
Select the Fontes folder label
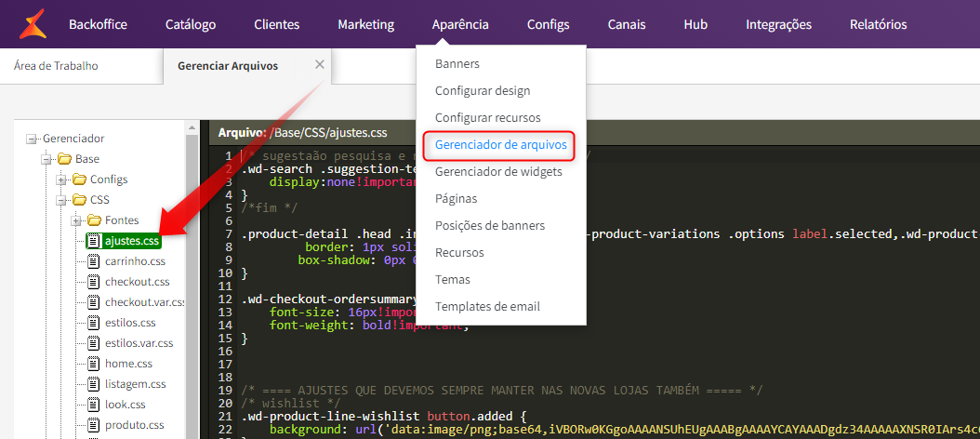pyautogui.click(x=122, y=220)
